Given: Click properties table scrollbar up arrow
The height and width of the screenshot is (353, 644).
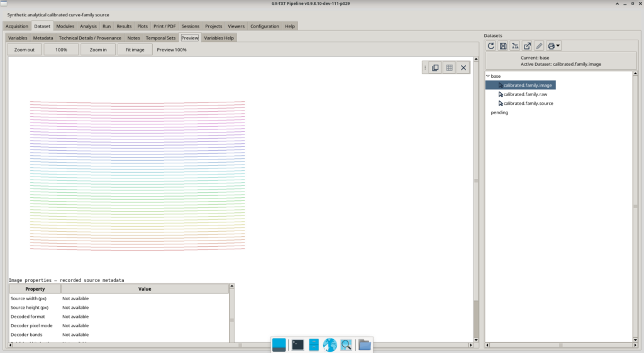Looking at the screenshot, I should [x=231, y=286].
